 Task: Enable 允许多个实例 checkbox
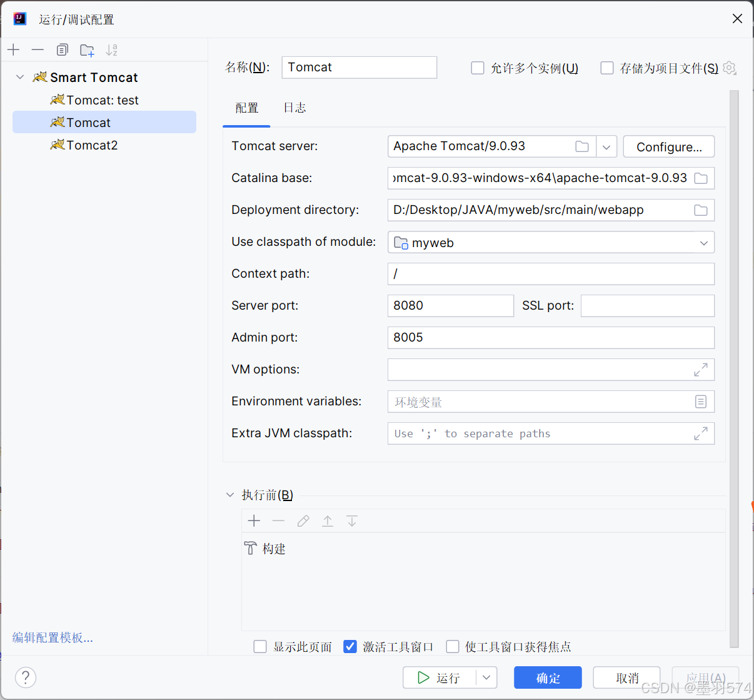[x=478, y=68]
